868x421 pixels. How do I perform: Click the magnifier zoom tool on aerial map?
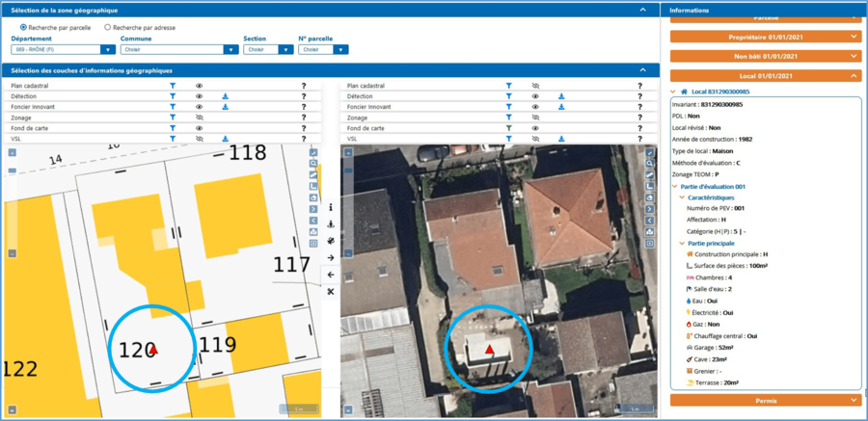click(x=650, y=164)
